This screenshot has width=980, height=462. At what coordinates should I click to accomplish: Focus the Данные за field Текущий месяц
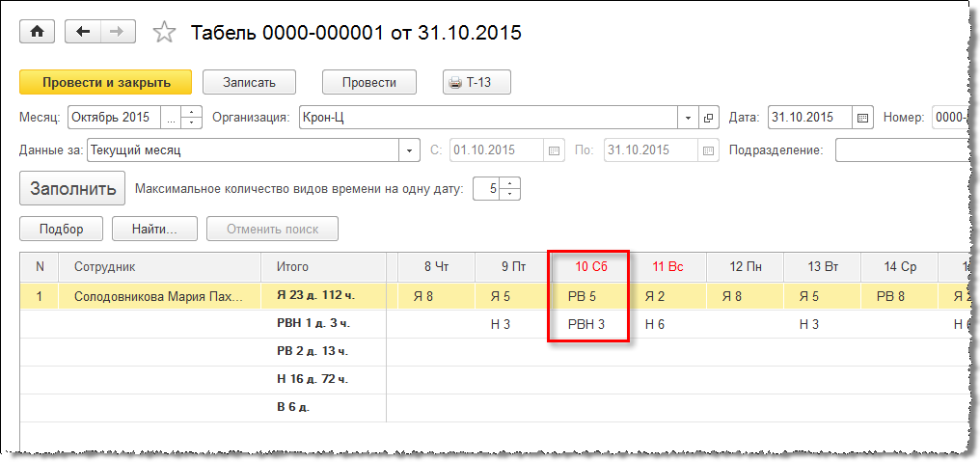pyautogui.click(x=243, y=150)
